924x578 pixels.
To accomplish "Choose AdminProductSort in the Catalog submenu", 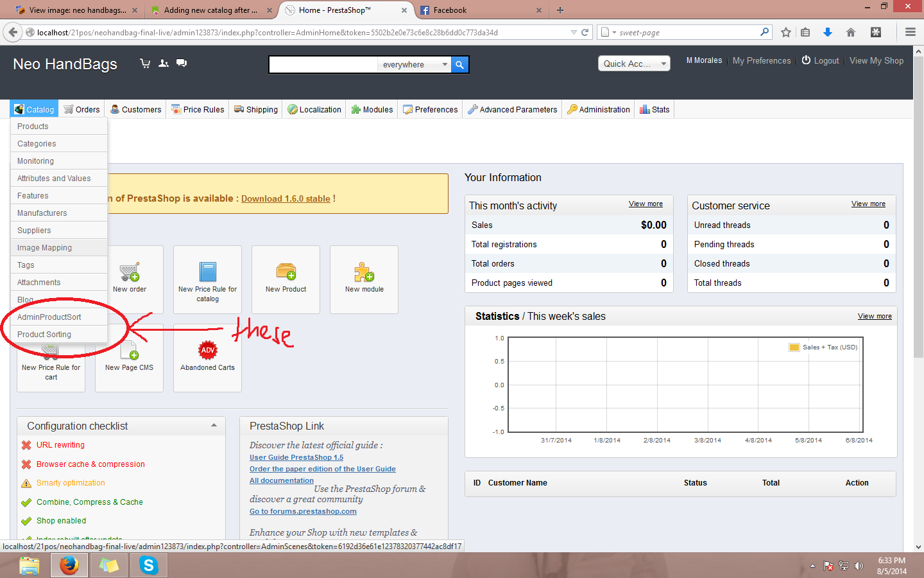I will point(59,317).
